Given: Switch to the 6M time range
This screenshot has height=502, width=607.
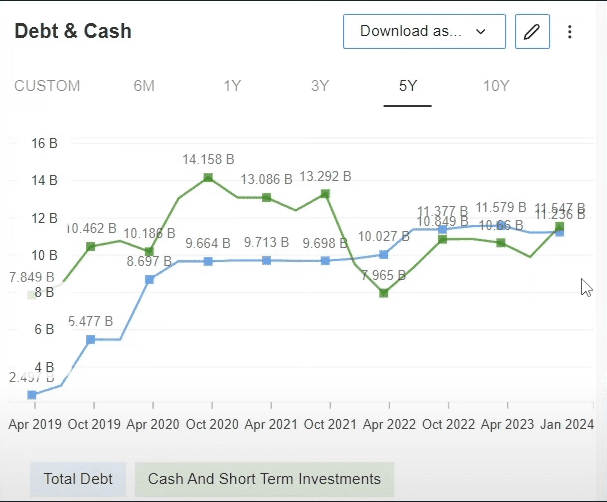Looking at the screenshot, I should click(x=144, y=86).
